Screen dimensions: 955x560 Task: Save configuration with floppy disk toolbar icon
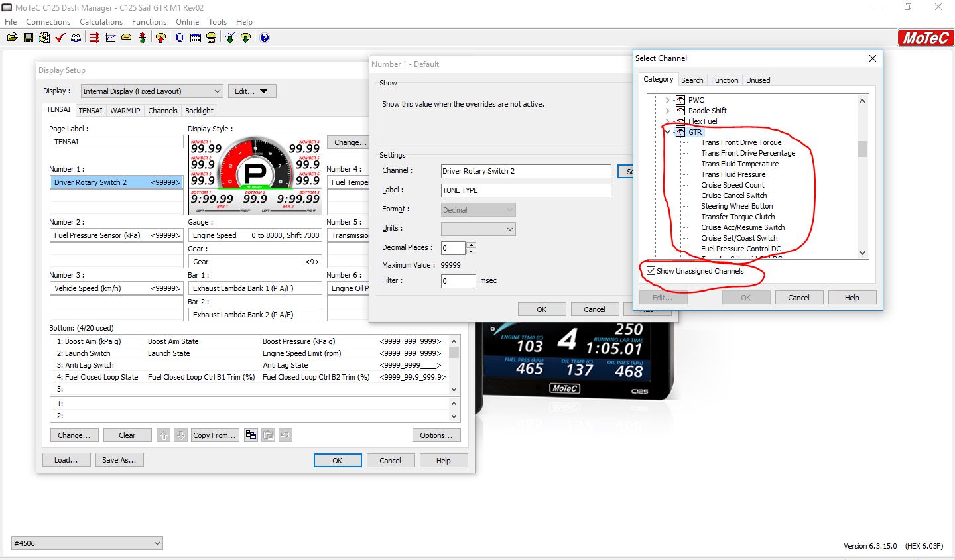[29, 38]
